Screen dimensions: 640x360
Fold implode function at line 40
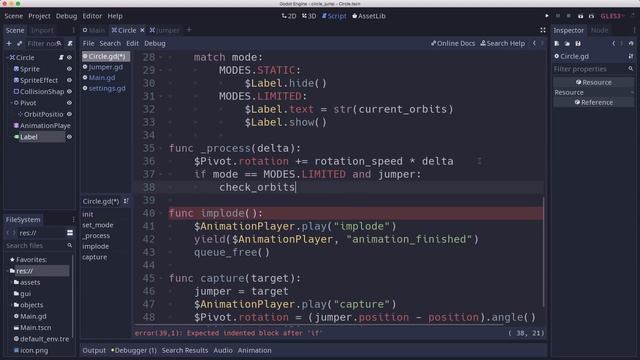(161, 213)
